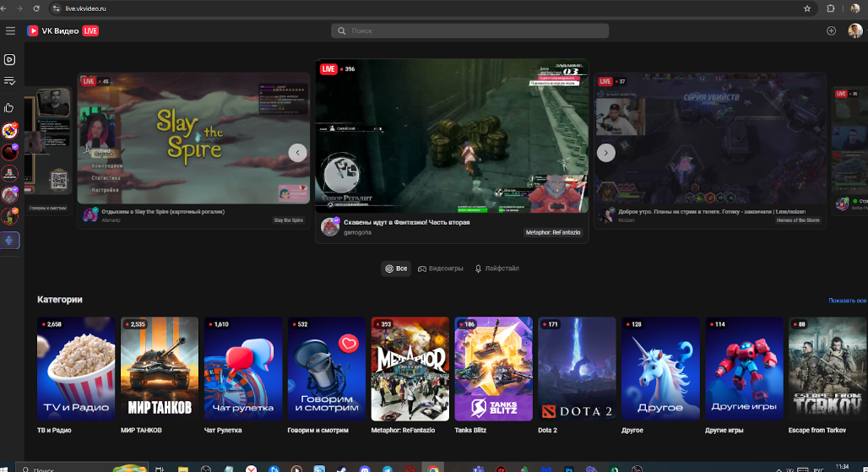Viewport: 868px width, 472px height.
Task: Open Noizen channel avatar
Action: coord(607,214)
